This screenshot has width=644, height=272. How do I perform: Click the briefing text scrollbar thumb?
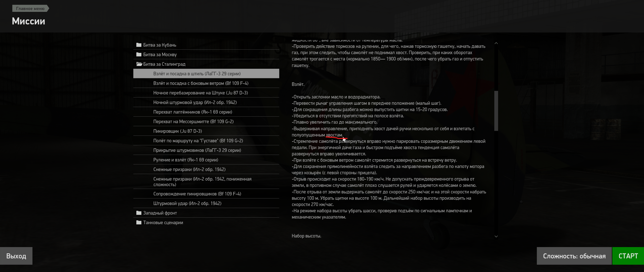496,111
